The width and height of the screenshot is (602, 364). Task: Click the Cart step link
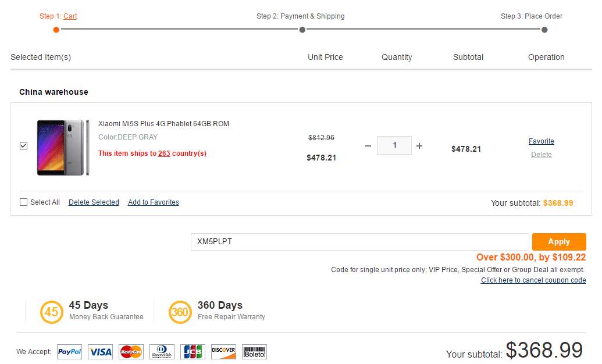tap(70, 16)
